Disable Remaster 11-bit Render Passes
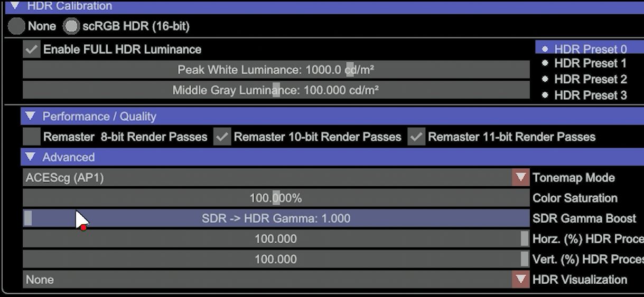The height and width of the screenshot is (297, 644). pos(416,137)
